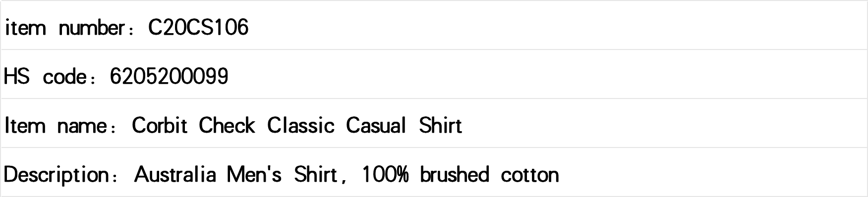Click the word 'item' in first row
The image size is (868, 197).
pos(25,28)
